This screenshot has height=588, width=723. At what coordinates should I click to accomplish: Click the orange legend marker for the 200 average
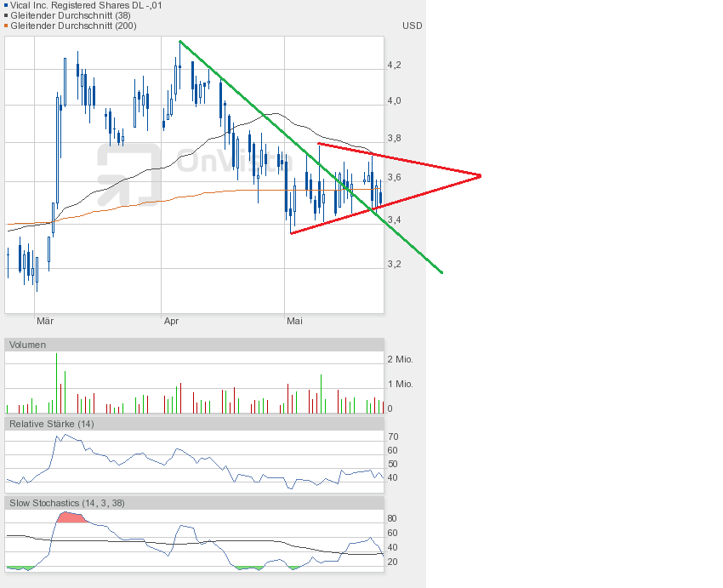click(6, 26)
